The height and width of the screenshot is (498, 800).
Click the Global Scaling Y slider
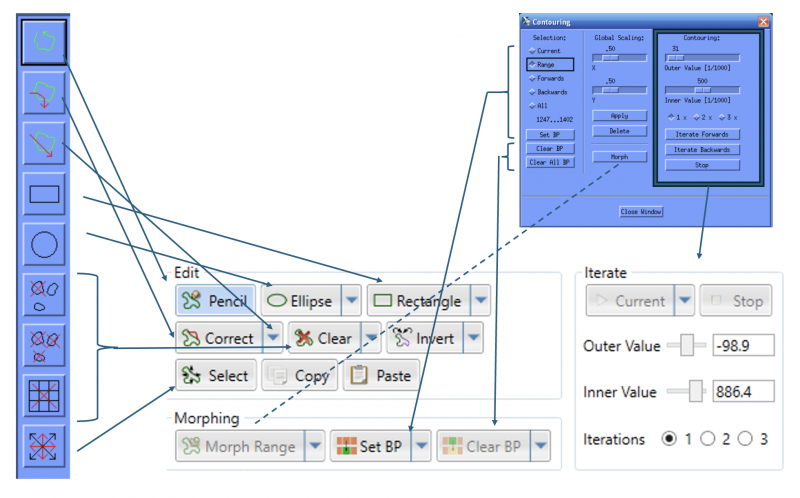coord(619,90)
